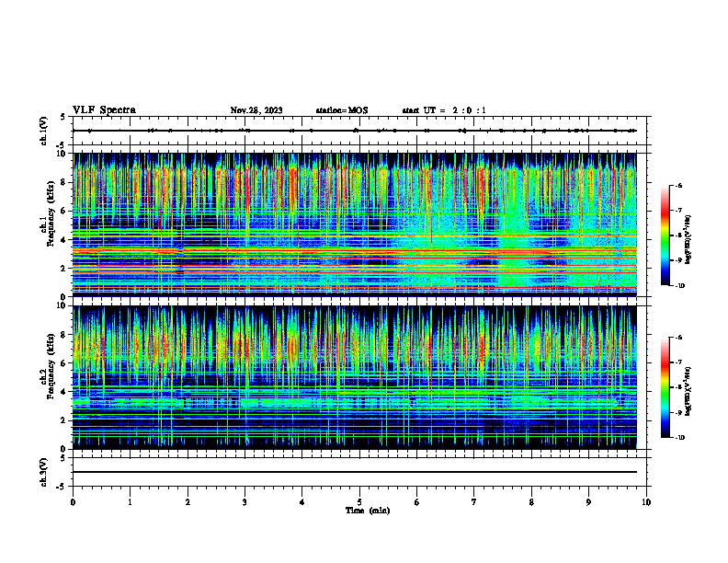Click the "-10" label on ch.2 colorbar

(679, 438)
